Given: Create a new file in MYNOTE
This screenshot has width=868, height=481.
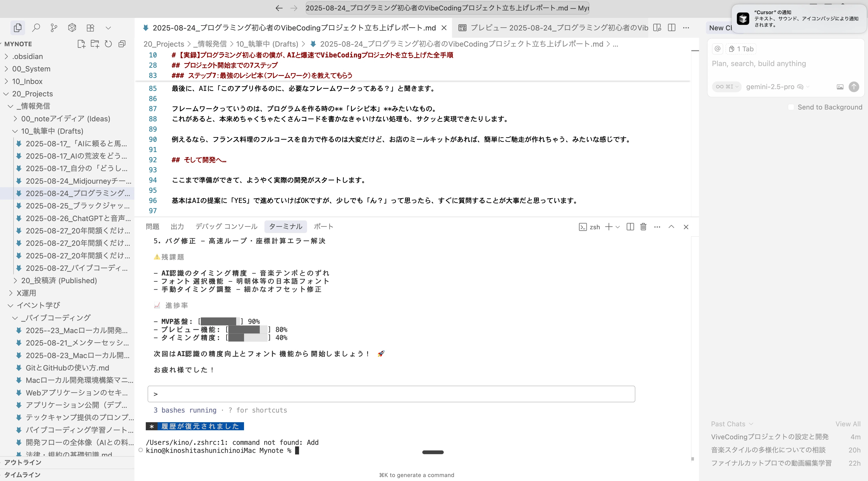Looking at the screenshot, I should (81, 44).
